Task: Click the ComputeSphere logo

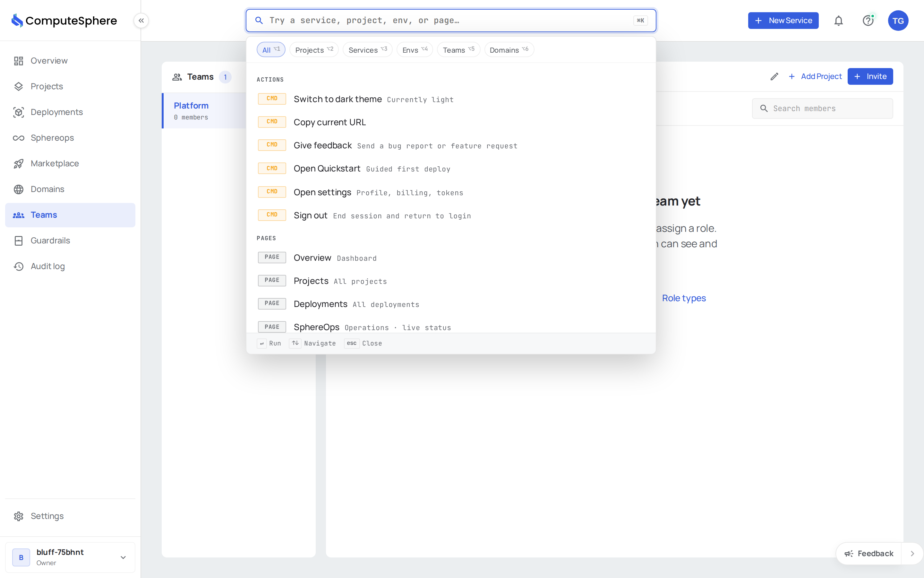Action: (64, 21)
